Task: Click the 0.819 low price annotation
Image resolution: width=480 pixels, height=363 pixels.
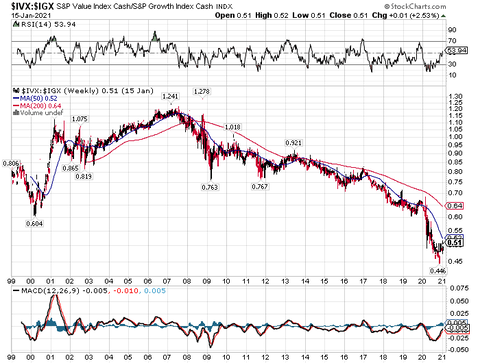Action: point(83,176)
